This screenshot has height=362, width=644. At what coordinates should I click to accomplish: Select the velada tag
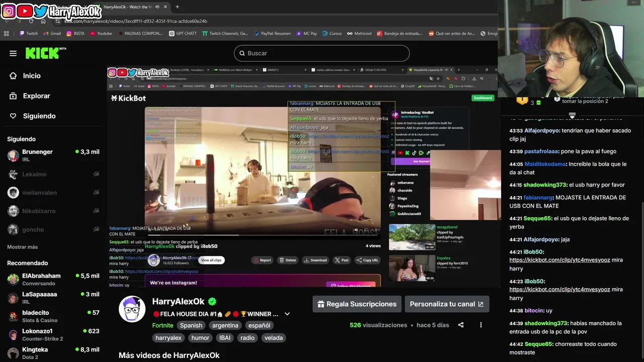274,338
